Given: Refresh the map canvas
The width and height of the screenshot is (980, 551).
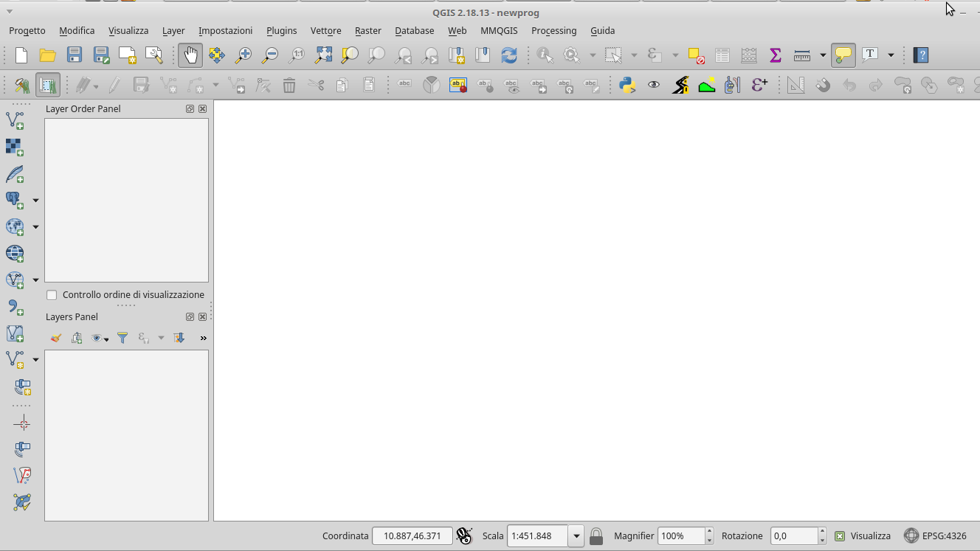Looking at the screenshot, I should (509, 55).
